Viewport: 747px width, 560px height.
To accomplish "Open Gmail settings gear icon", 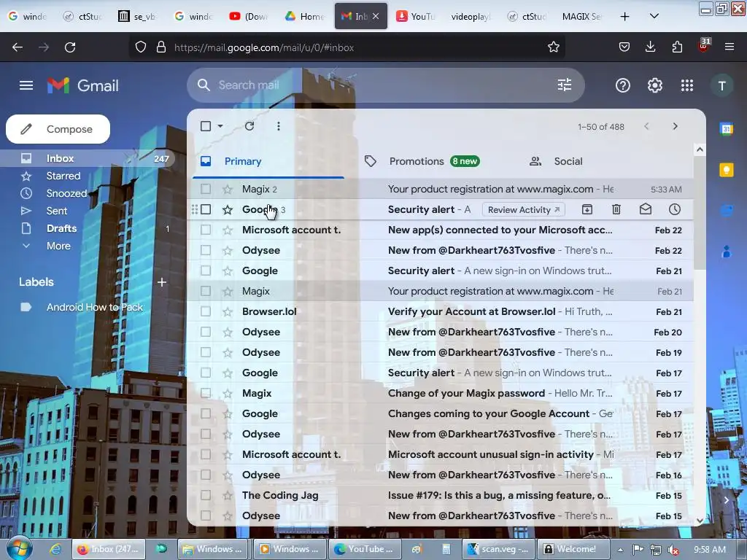I will pyautogui.click(x=654, y=86).
